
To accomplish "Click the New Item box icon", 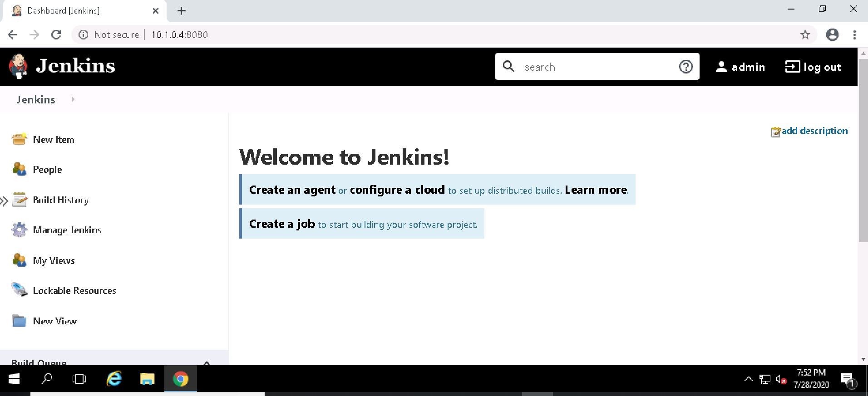I will (x=19, y=139).
